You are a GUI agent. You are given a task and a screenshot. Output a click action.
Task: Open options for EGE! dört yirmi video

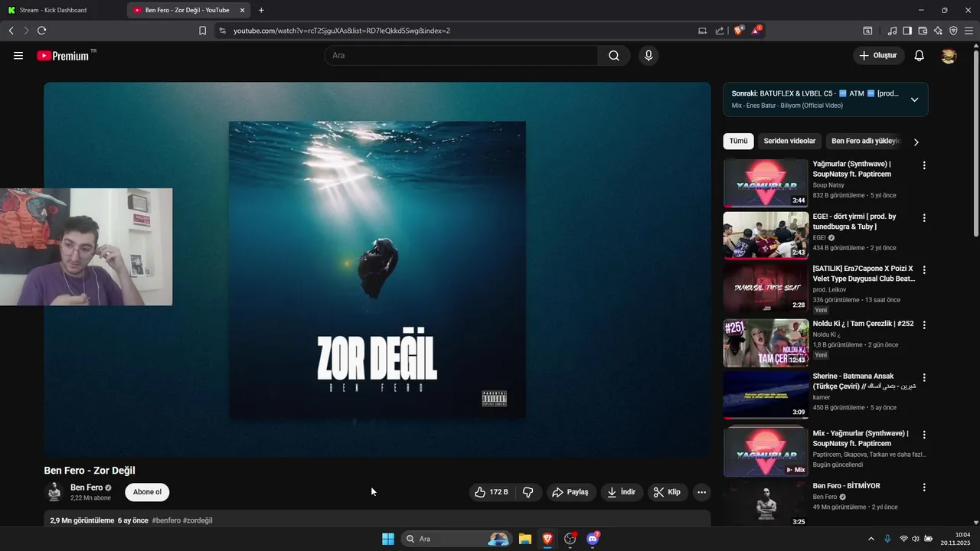coord(924,218)
